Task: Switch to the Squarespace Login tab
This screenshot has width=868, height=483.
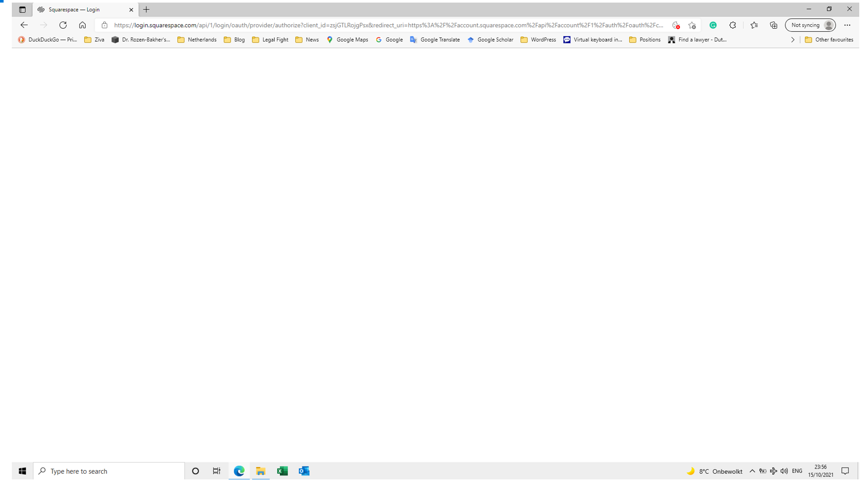Action: coord(82,9)
